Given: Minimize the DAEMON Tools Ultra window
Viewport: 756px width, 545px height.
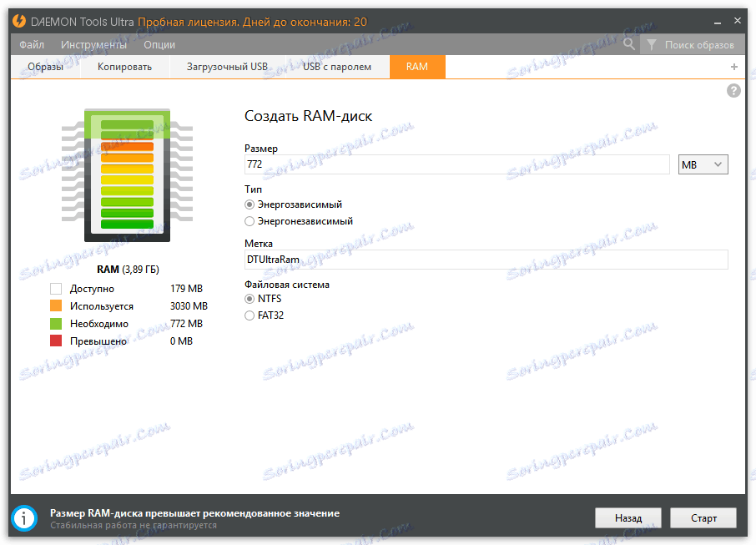Looking at the screenshot, I should [717, 22].
